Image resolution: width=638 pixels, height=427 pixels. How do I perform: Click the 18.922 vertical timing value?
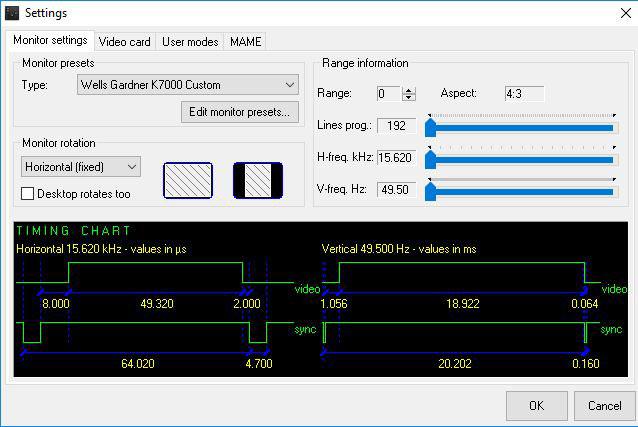coord(463,304)
